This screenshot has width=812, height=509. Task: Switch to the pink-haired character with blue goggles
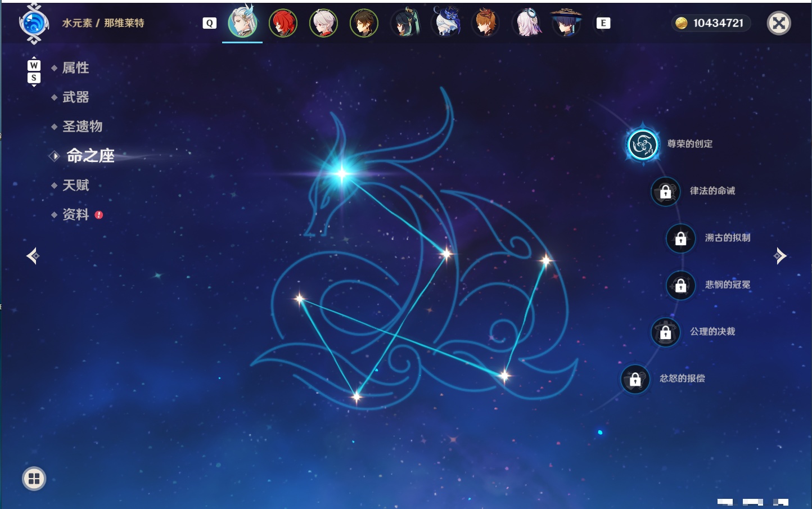526,23
